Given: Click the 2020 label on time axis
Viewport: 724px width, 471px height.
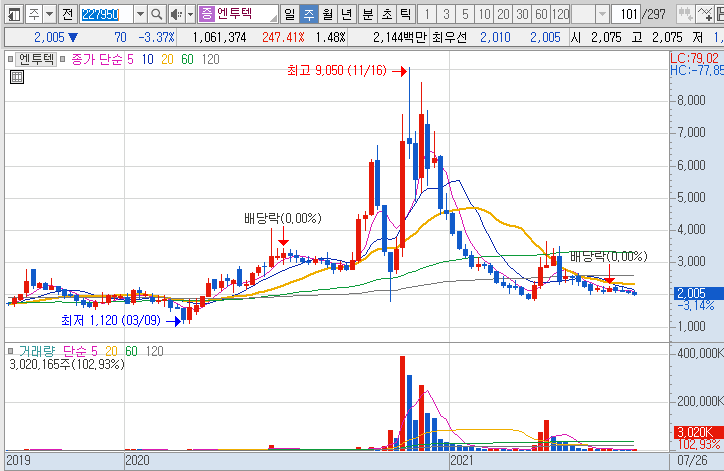Looking at the screenshot, I should coord(137,460).
